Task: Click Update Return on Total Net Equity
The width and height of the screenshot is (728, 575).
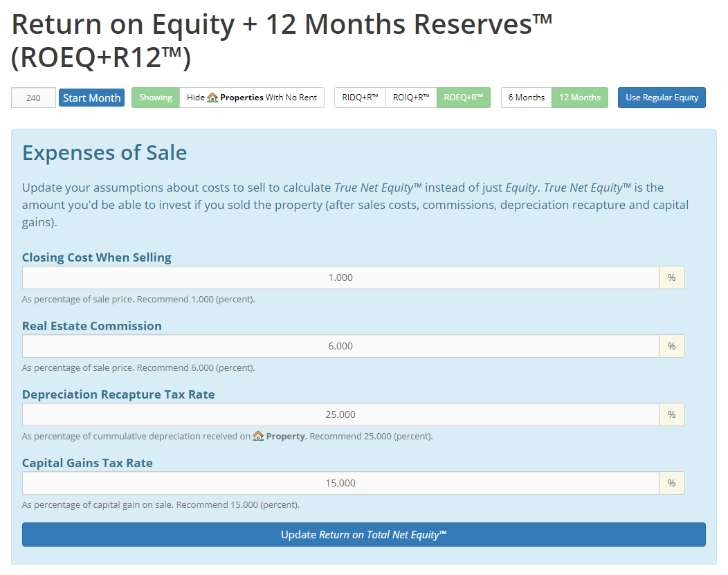Action: click(x=364, y=534)
